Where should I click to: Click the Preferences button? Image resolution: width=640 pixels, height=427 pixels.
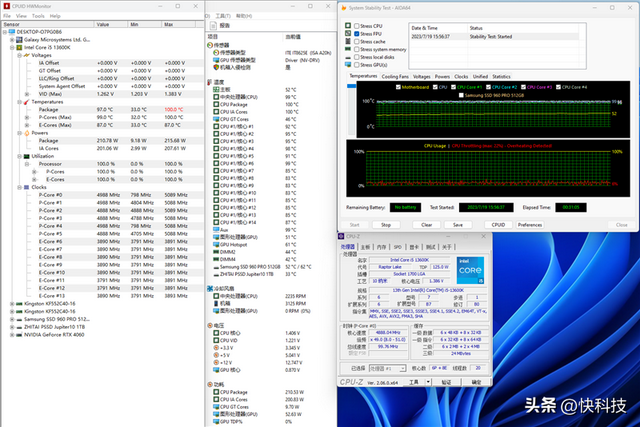point(529,224)
